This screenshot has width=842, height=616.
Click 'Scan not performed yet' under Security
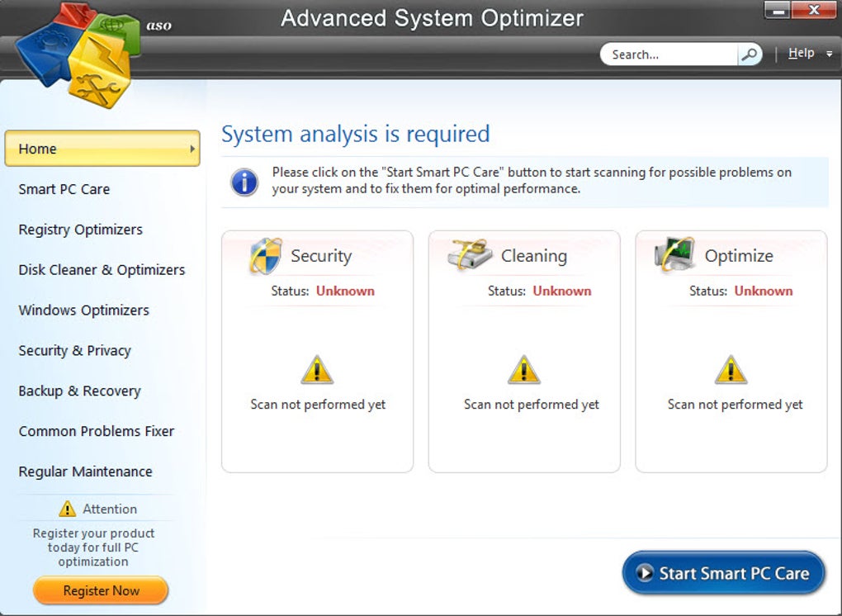[x=318, y=405]
